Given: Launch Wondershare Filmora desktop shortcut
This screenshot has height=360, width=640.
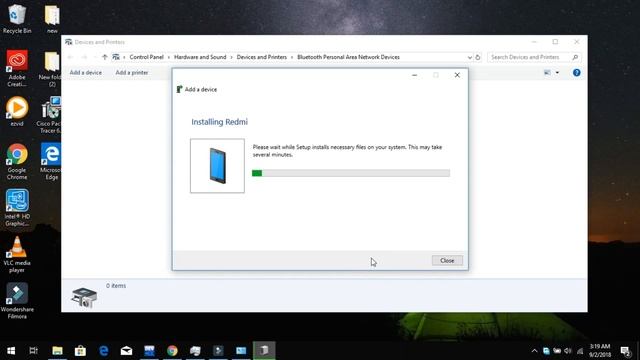Looking at the screenshot, I should coord(17,301).
